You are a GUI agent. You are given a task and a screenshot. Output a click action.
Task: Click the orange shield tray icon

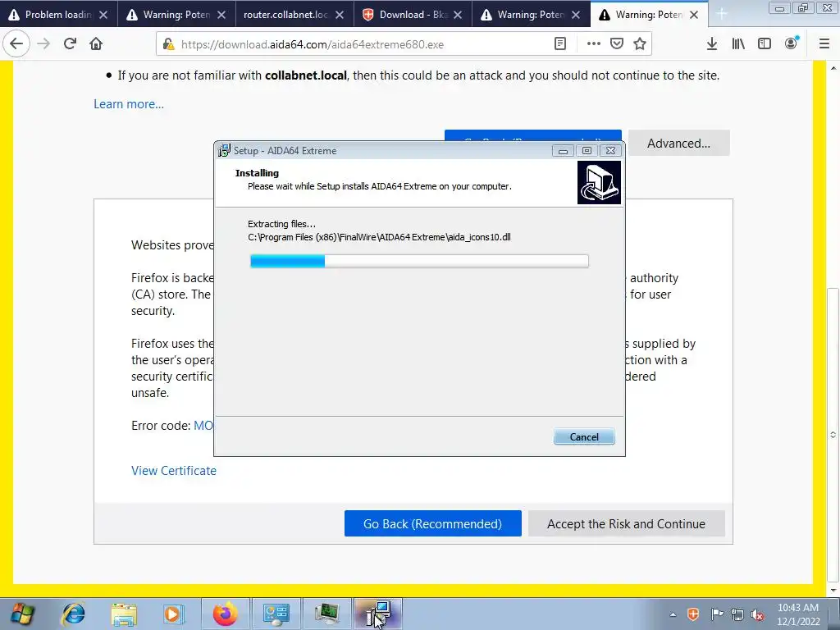click(693, 614)
